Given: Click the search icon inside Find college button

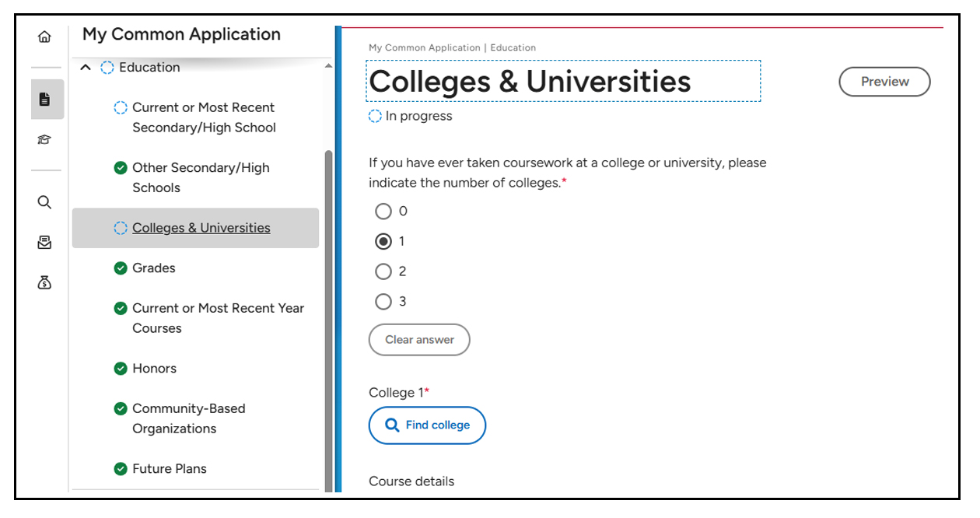Looking at the screenshot, I should click(x=392, y=425).
